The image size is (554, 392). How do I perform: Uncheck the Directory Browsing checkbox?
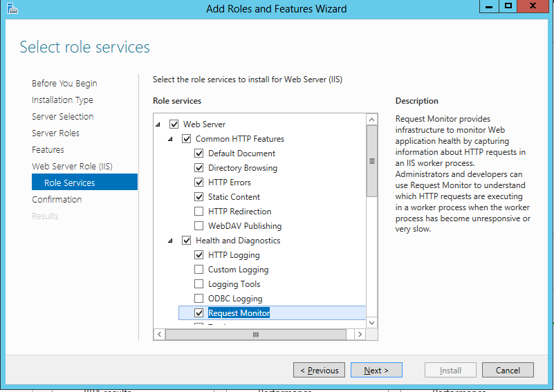click(x=199, y=168)
